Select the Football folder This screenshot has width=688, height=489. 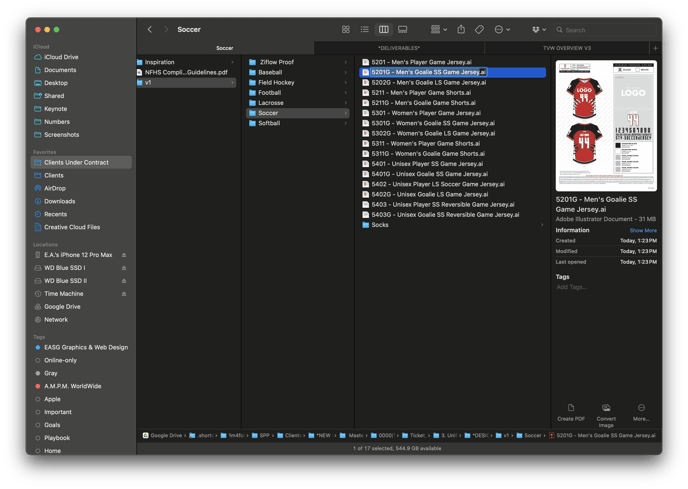[x=270, y=93]
